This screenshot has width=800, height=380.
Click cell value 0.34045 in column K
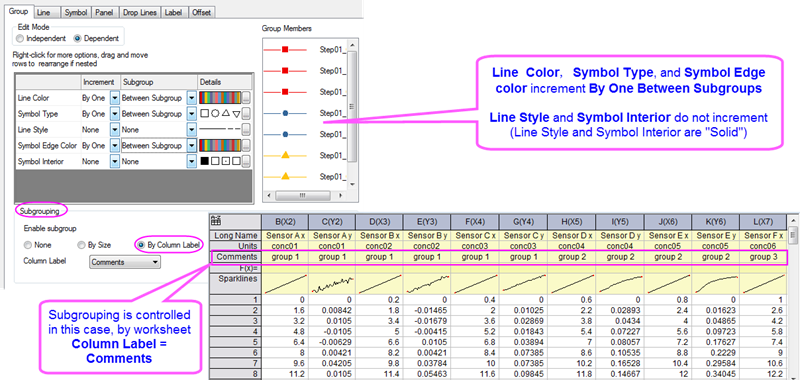click(715, 375)
